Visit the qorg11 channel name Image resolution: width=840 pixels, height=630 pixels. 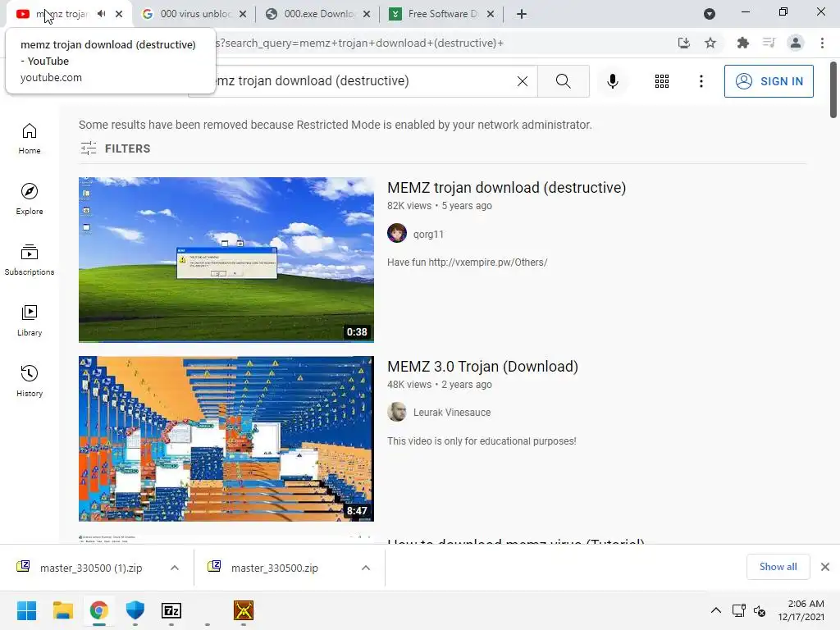point(428,234)
